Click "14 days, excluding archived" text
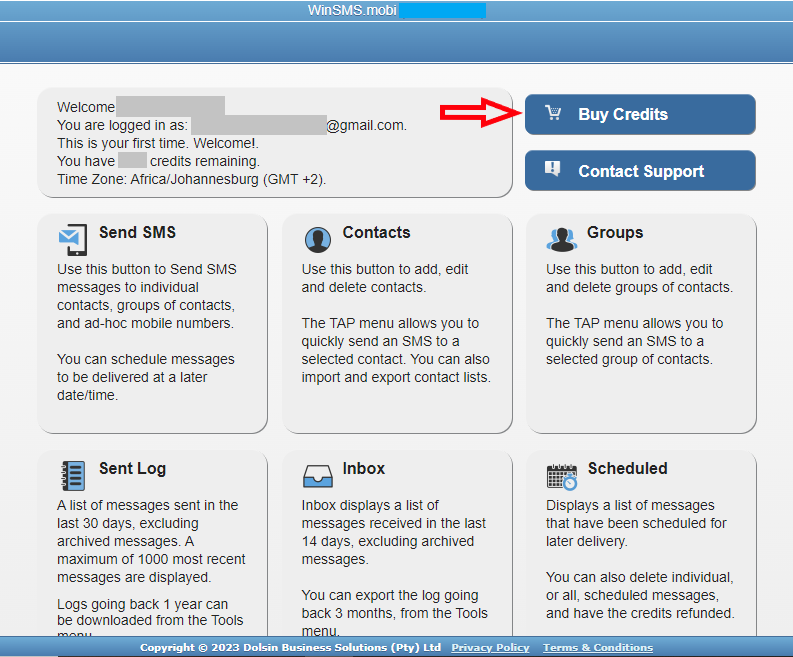793x657 pixels. (388, 541)
